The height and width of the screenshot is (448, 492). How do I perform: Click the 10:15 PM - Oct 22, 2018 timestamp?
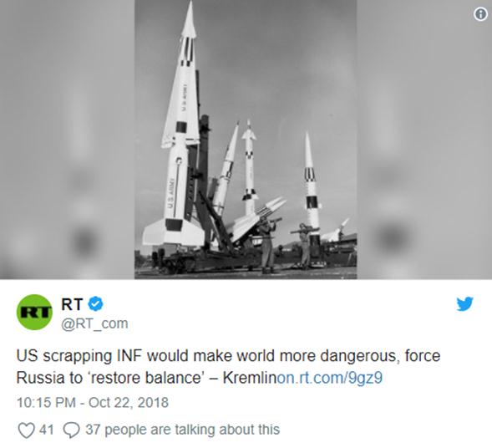pos(93,403)
